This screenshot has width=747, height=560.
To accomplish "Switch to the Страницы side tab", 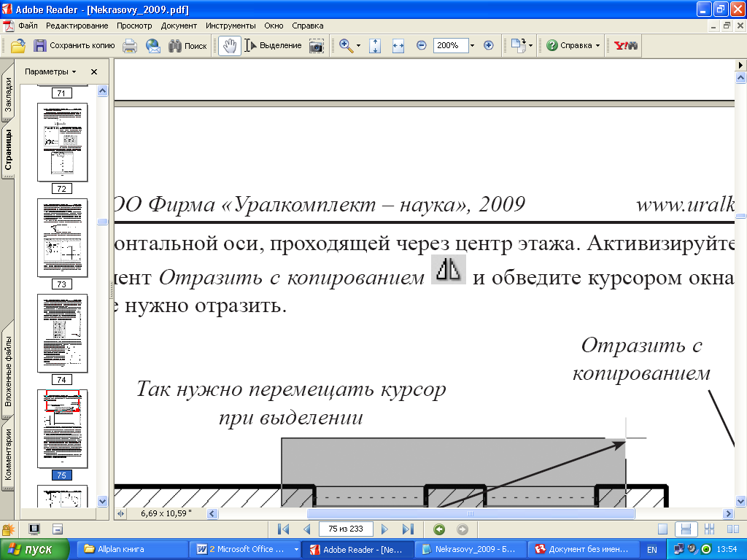I will point(8,149).
